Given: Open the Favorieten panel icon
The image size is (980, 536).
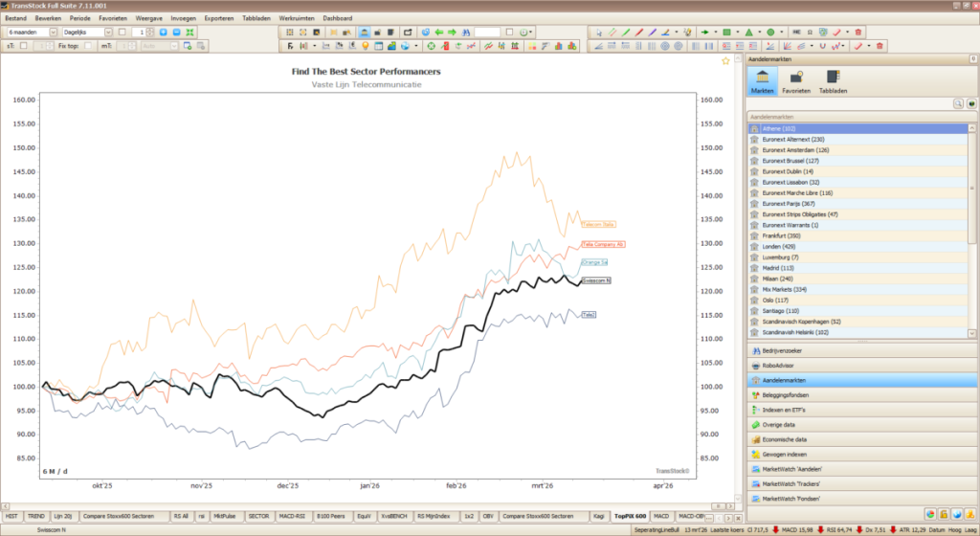Looking at the screenshot, I should [x=796, y=81].
